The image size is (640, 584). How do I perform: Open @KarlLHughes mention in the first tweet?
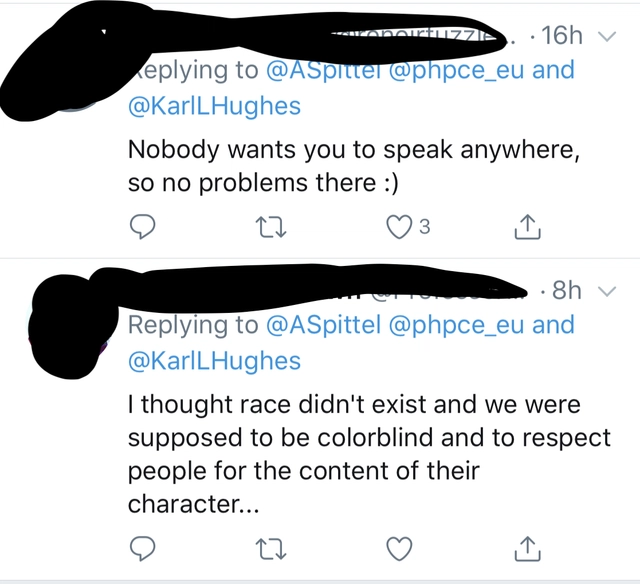pos(214,106)
